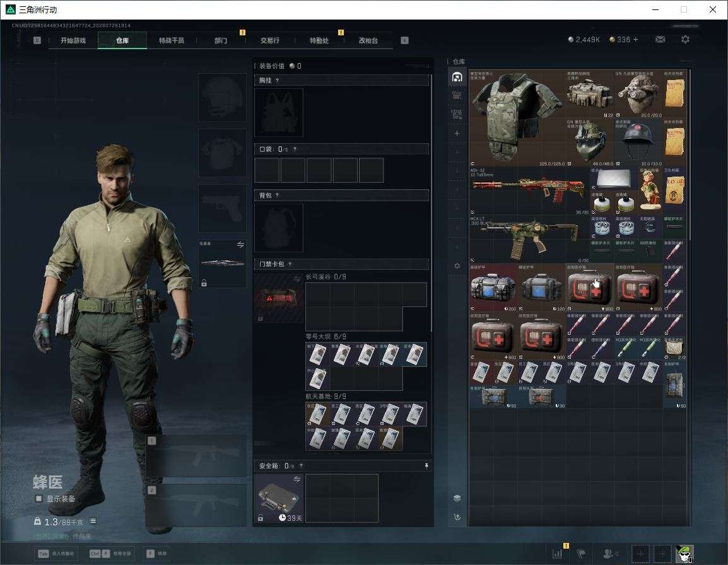Open the statistics chart icon in bottom bar
Screen dimensions: 728x565
click(x=557, y=554)
